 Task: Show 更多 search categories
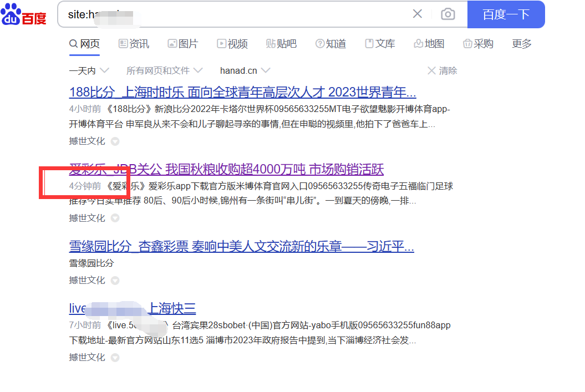tap(522, 44)
